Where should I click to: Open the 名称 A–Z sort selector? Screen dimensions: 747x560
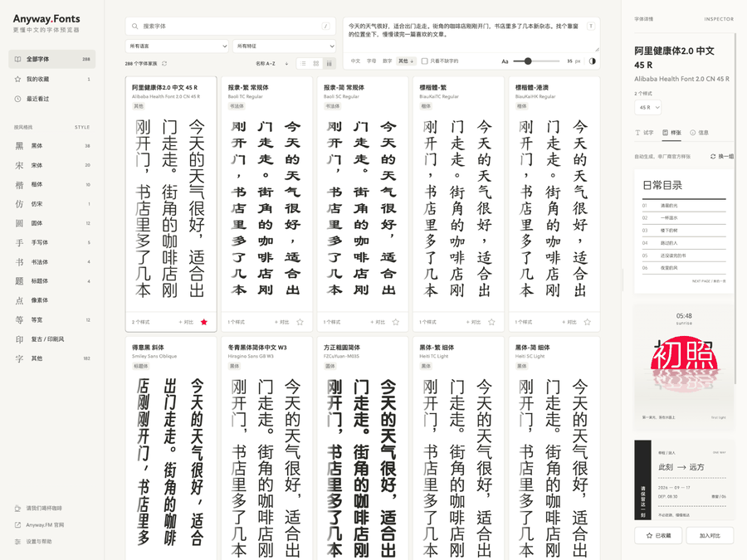[266, 63]
